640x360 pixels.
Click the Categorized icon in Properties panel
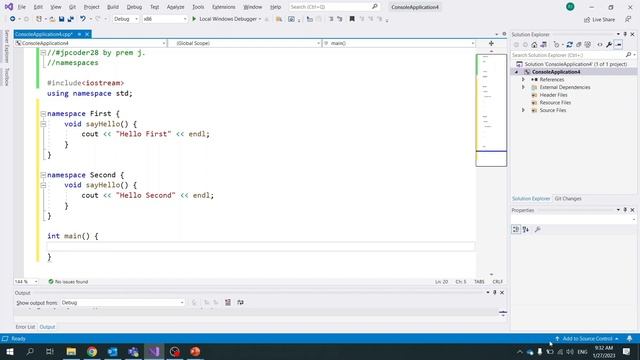click(516, 229)
